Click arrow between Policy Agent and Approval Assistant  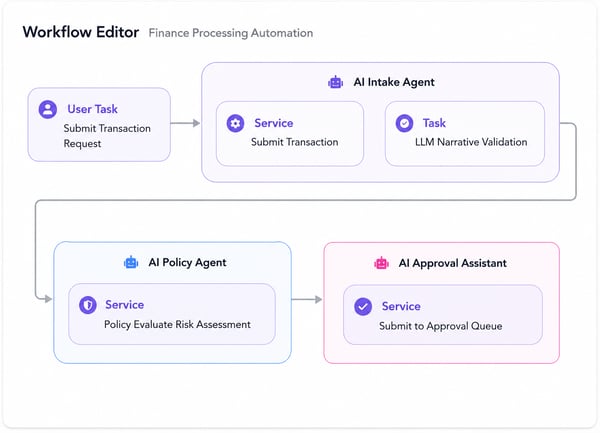(307, 299)
